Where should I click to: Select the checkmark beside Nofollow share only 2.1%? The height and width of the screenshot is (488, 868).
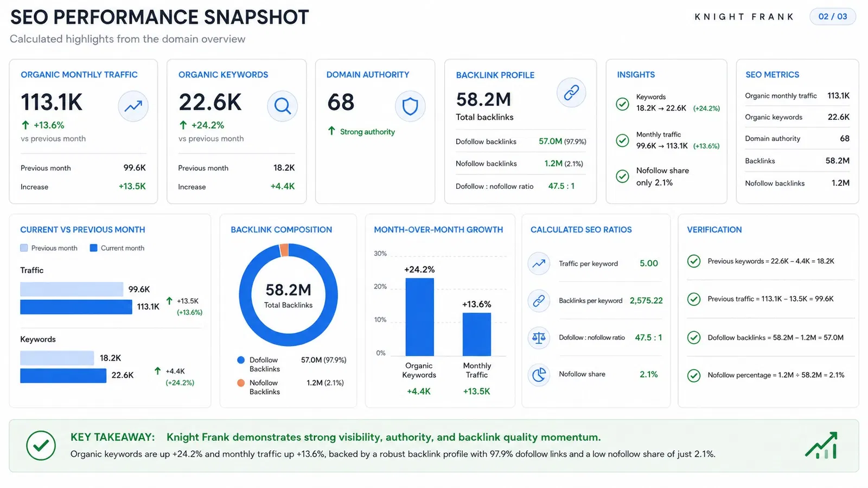tap(623, 176)
